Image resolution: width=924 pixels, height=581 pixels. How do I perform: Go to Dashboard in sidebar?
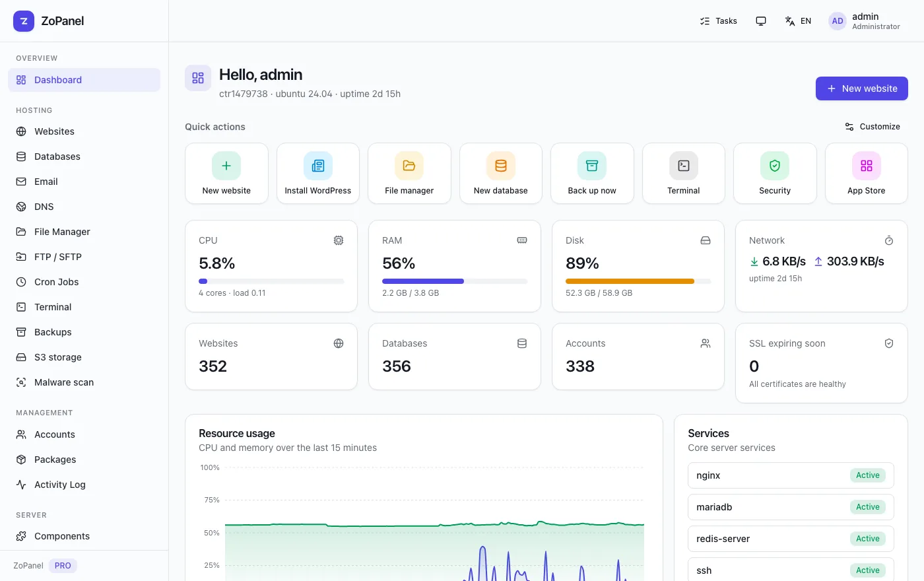tap(84, 80)
